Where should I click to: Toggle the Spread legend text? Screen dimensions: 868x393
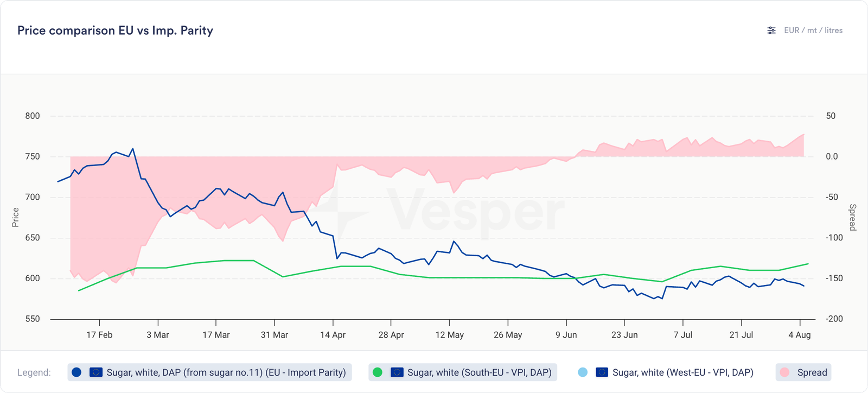[812, 372]
